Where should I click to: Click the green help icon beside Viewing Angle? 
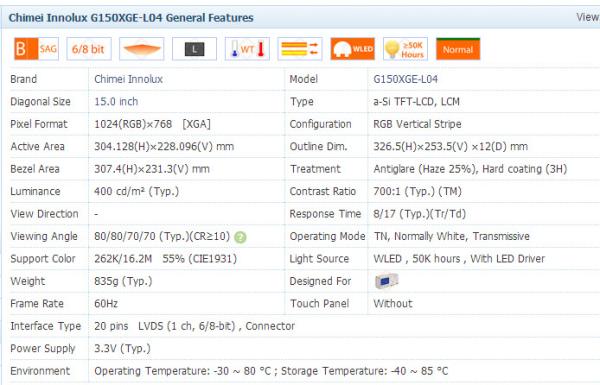(x=240, y=238)
